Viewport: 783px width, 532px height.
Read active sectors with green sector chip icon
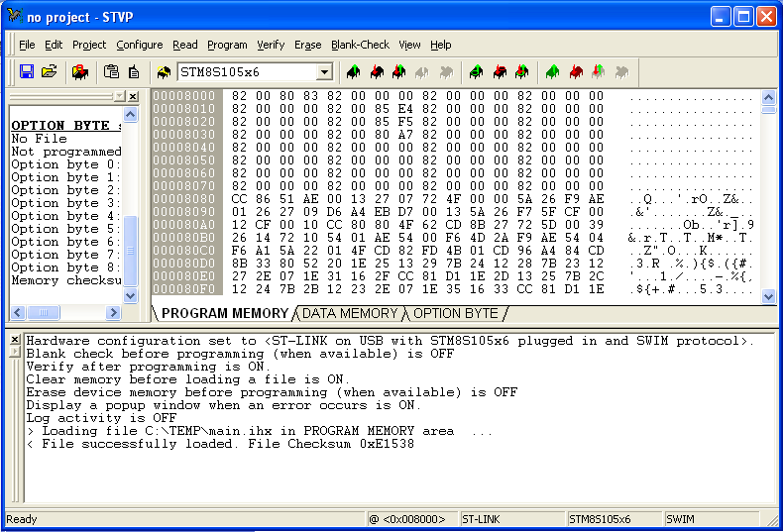tap(476, 72)
